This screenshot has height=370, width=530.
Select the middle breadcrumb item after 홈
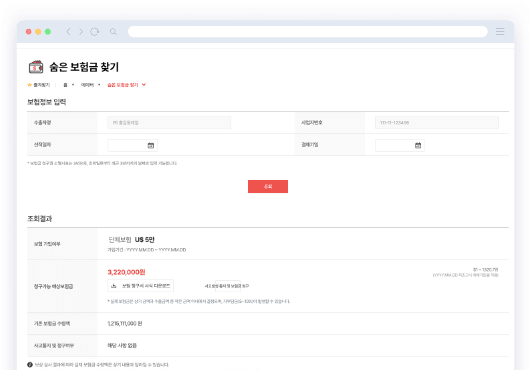click(x=87, y=85)
